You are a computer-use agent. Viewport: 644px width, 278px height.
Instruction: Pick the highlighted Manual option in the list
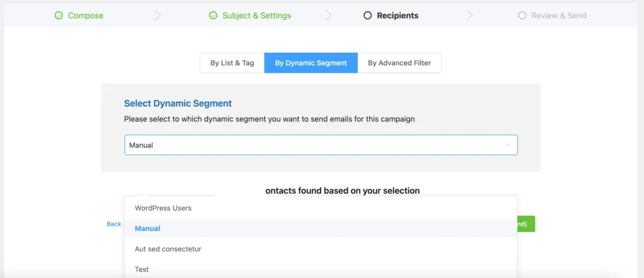coord(148,228)
